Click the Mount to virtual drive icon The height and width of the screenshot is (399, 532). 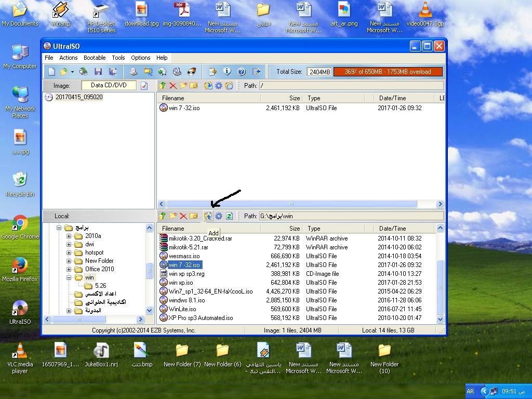point(177,72)
